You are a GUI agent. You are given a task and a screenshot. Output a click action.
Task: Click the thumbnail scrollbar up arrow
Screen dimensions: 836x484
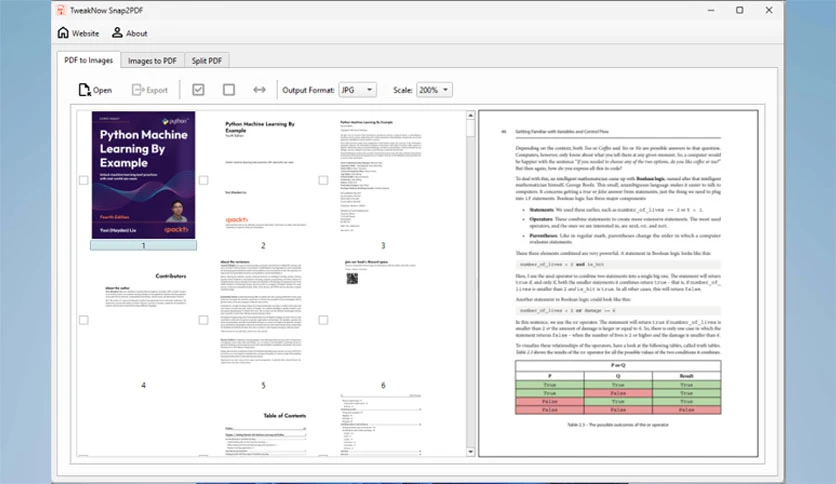click(470, 115)
